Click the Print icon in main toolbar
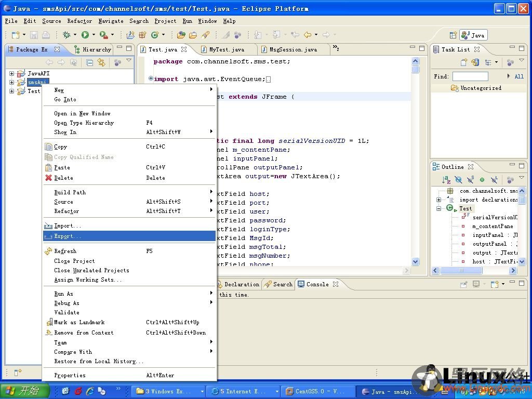Screen dimensions: 532x399 (x=46, y=35)
